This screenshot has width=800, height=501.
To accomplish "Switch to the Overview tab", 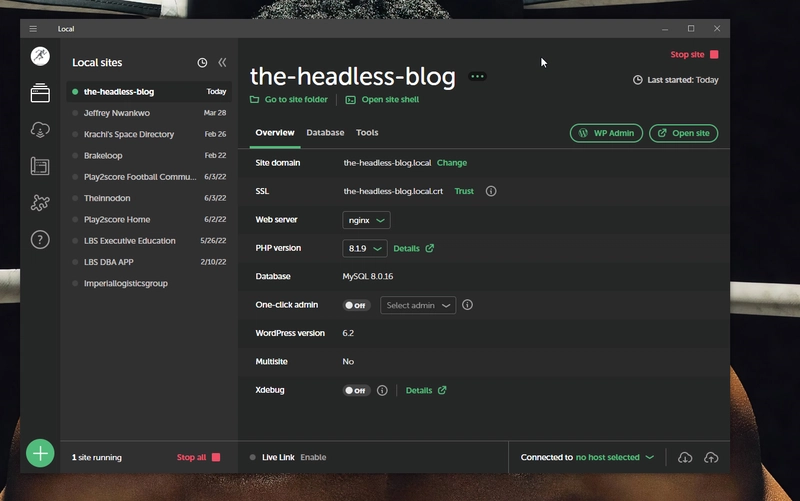I will (274, 133).
